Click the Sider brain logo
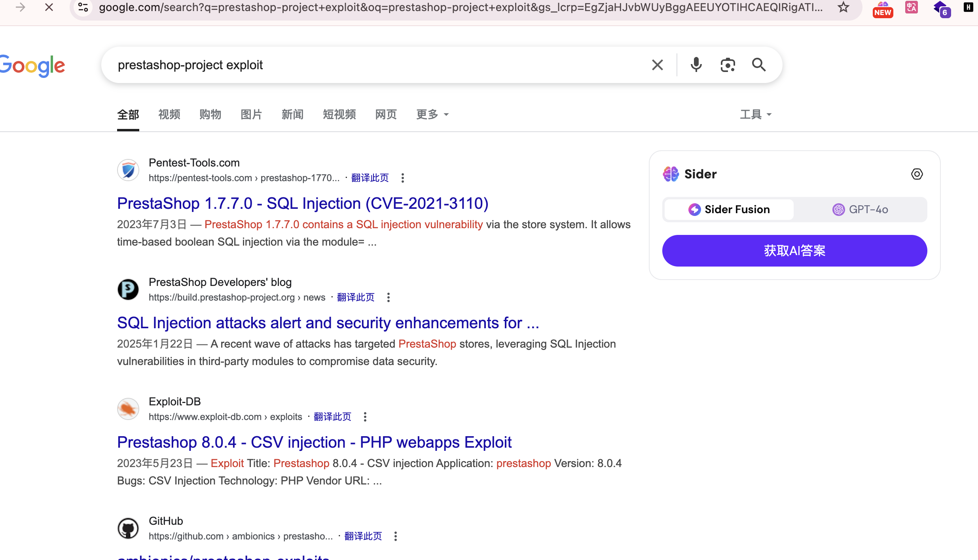 click(671, 174)
